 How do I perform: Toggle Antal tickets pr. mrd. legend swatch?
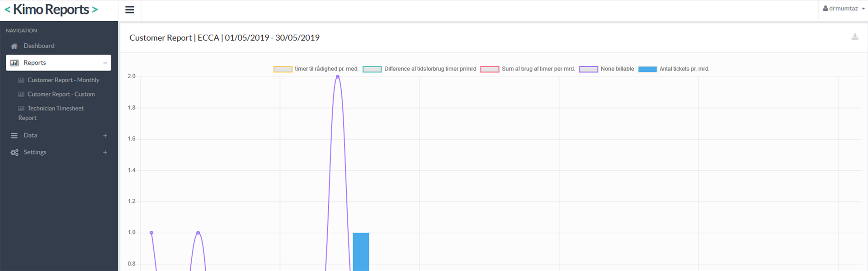point(647,69)
